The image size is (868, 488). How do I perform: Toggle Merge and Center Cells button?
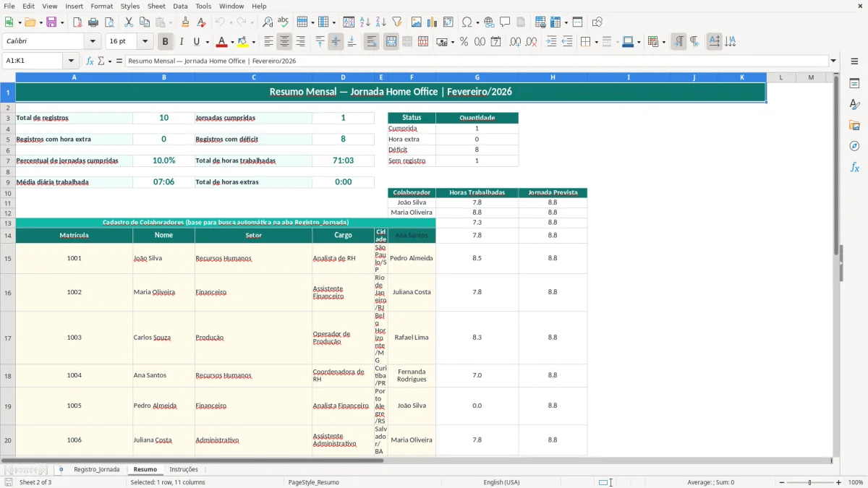tap(391, 42)
